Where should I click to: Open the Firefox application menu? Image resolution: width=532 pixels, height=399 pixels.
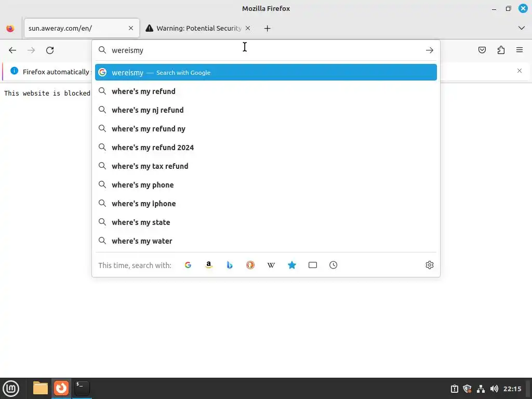pyautogui.click(x=520, y=50)
